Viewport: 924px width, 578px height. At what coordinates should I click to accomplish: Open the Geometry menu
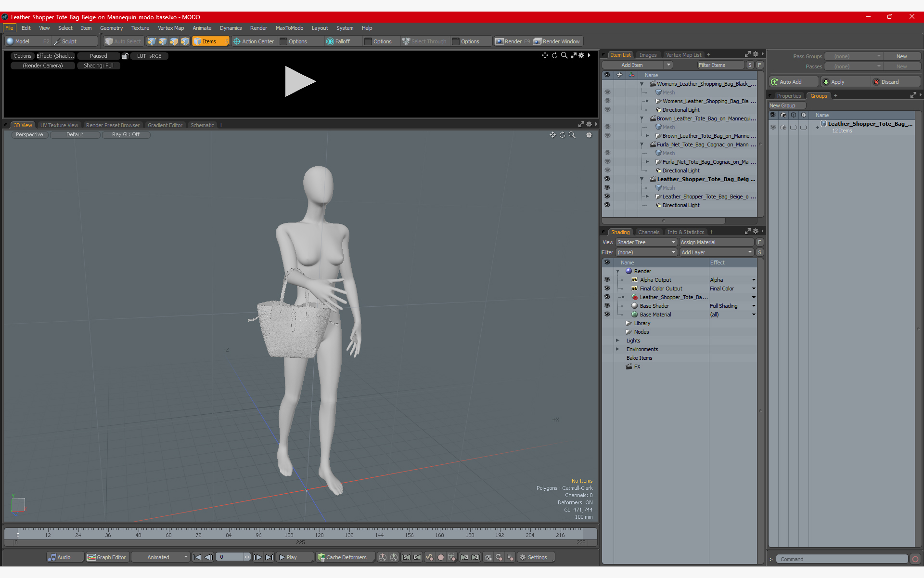(111, 28)
